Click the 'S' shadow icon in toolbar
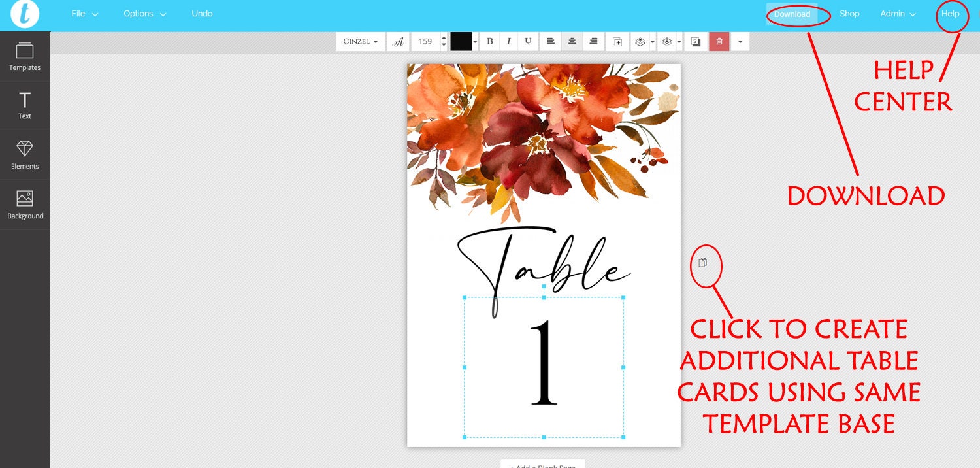This screenshot has height=468, width=980. click(694, 41)
